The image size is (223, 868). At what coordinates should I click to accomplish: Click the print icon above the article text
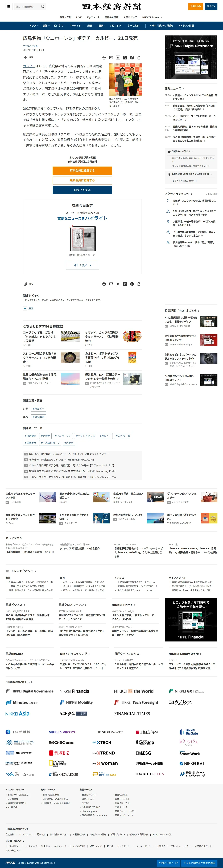tap(104, 58)
